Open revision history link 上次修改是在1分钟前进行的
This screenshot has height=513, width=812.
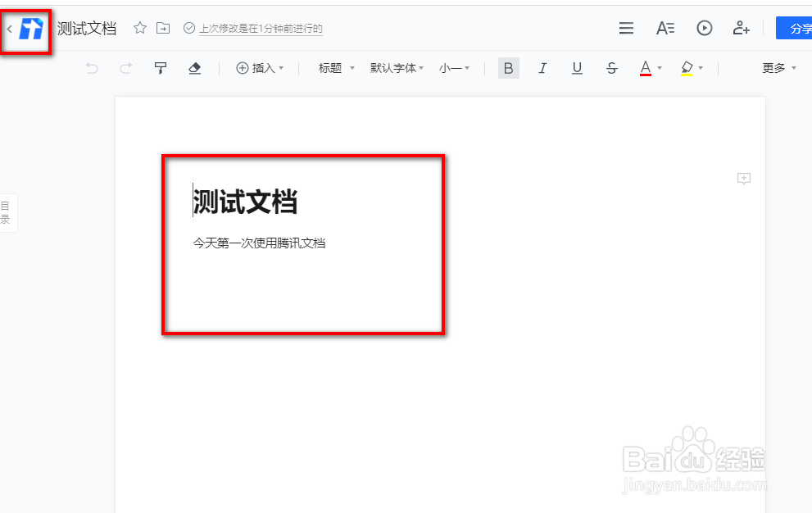pos(261,29)
